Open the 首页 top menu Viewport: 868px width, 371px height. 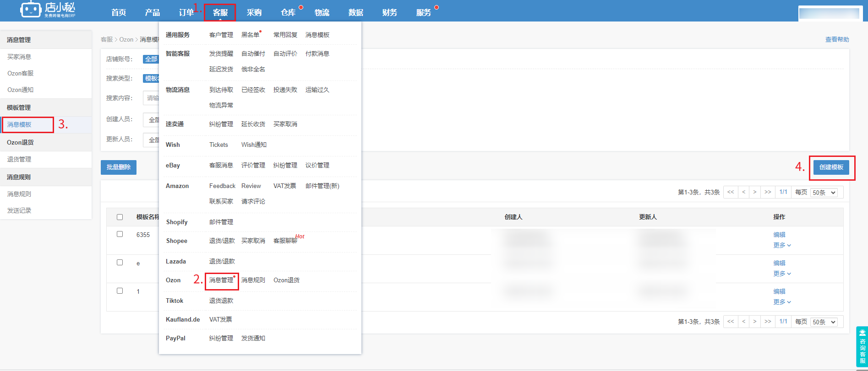(119, 12)
